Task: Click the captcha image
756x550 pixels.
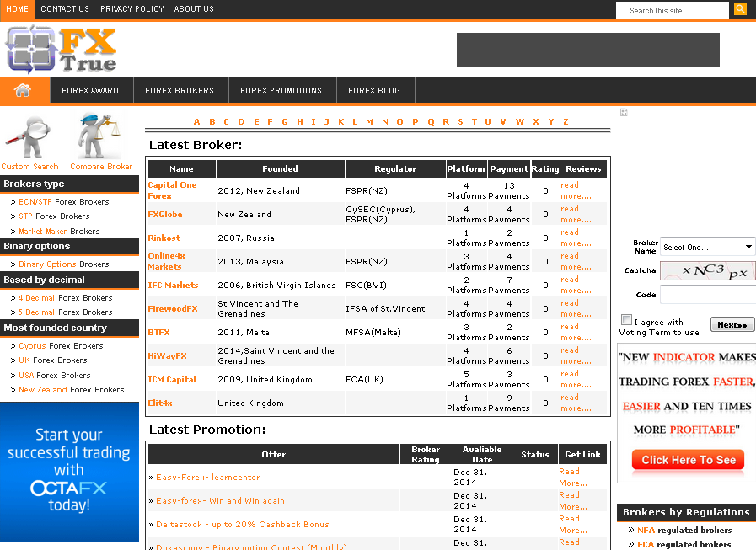Action: [x=708, y=270]
